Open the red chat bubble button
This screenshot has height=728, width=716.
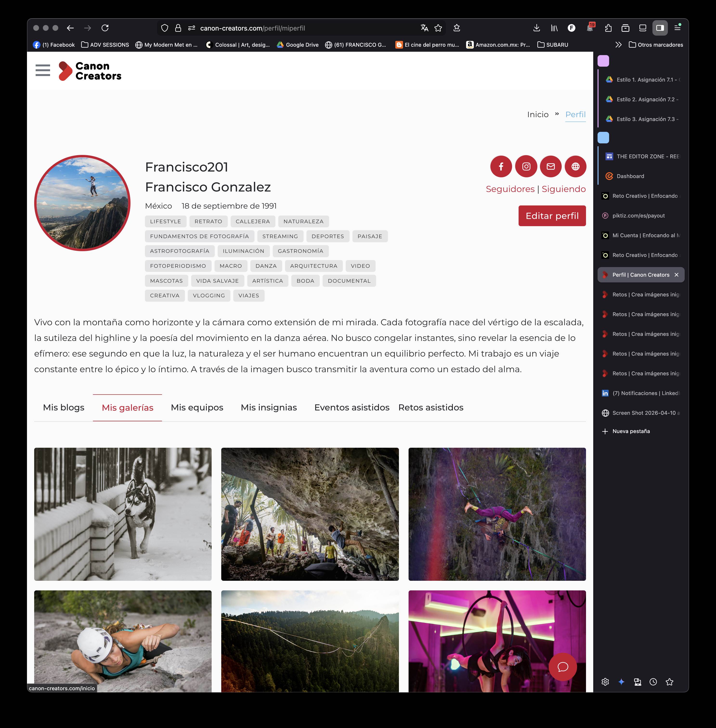563,667
